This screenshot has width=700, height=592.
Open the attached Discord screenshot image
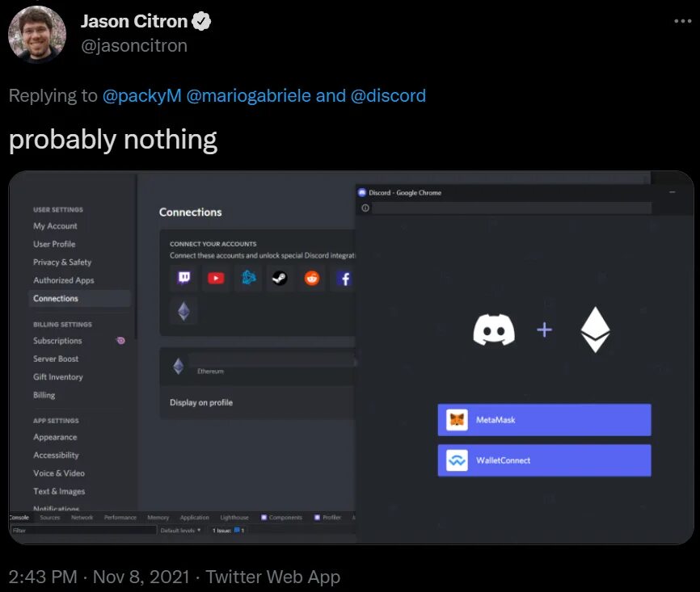[x=352, y=357]
